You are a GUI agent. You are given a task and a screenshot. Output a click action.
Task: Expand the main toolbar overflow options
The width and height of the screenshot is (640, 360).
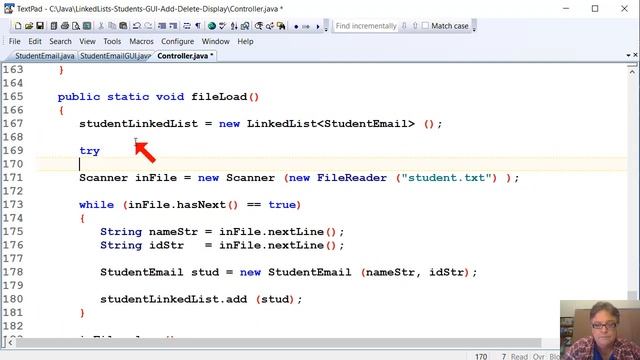coord(326,27)
